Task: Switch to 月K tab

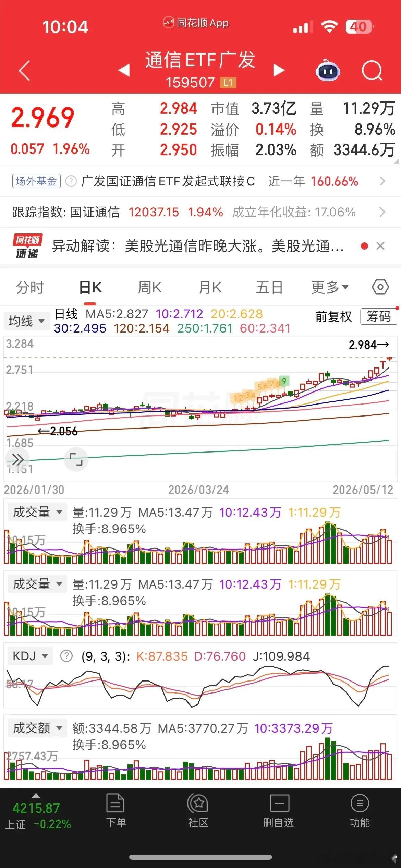Action: [210, 287]
